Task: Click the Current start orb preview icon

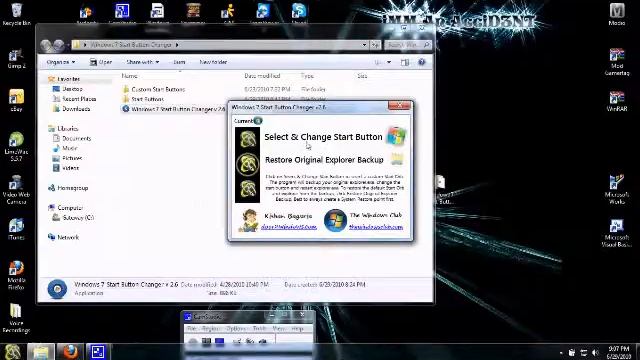Action: [x=258, y=120]
